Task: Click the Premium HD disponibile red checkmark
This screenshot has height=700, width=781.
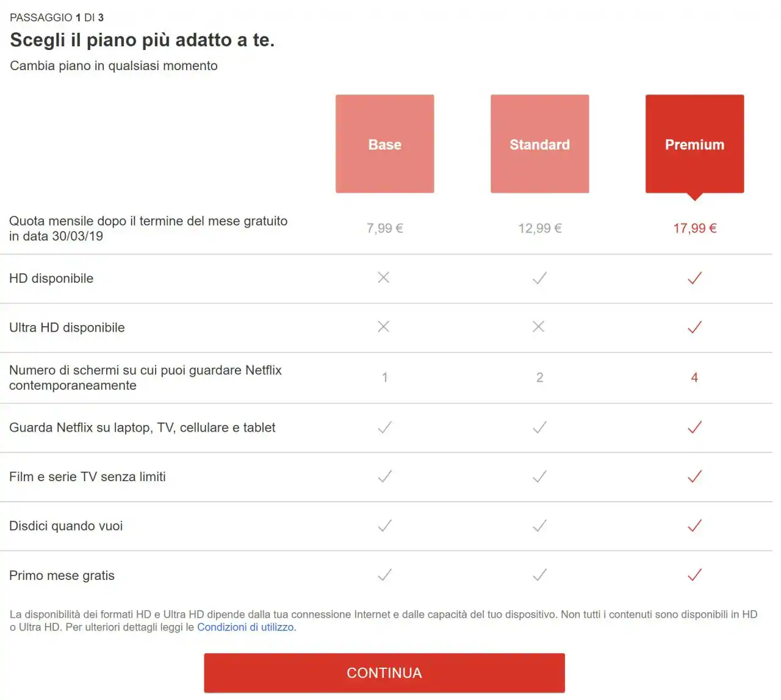Action: pyautogui.click(x=694, y=278)
